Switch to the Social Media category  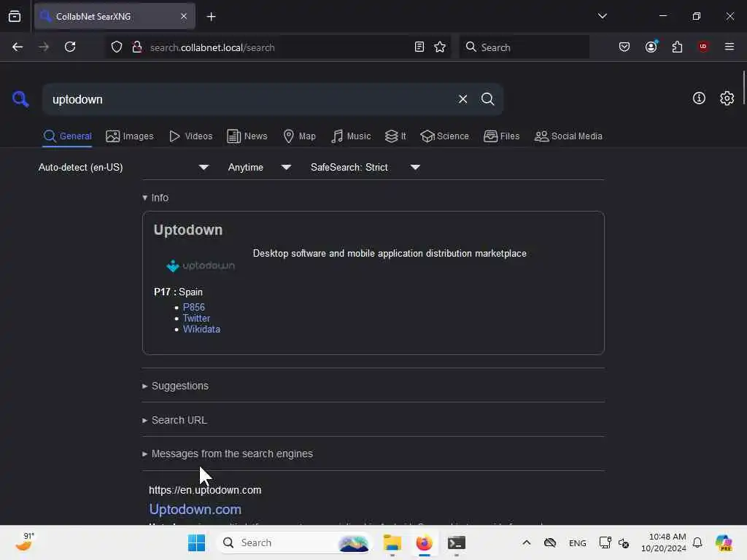pos(568,136)
